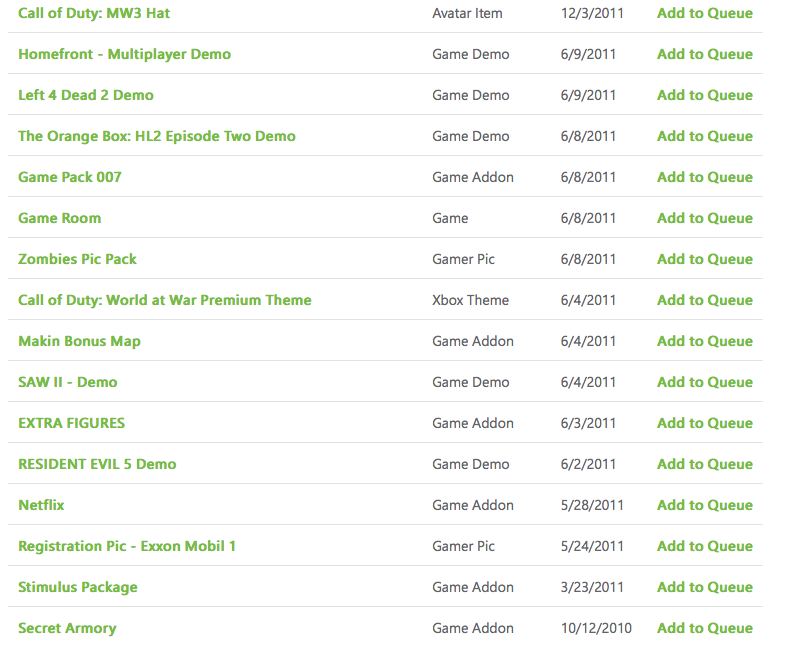Add Registration Pic Exxon Mobil 1 to queue
Screen dimensions: 793x646
705,546
